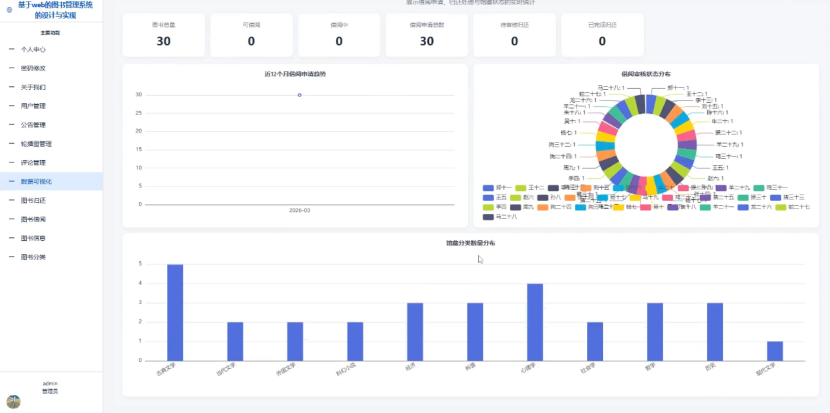
Task: Click the 现代文学 bar
Action: (x=775, y=351)
